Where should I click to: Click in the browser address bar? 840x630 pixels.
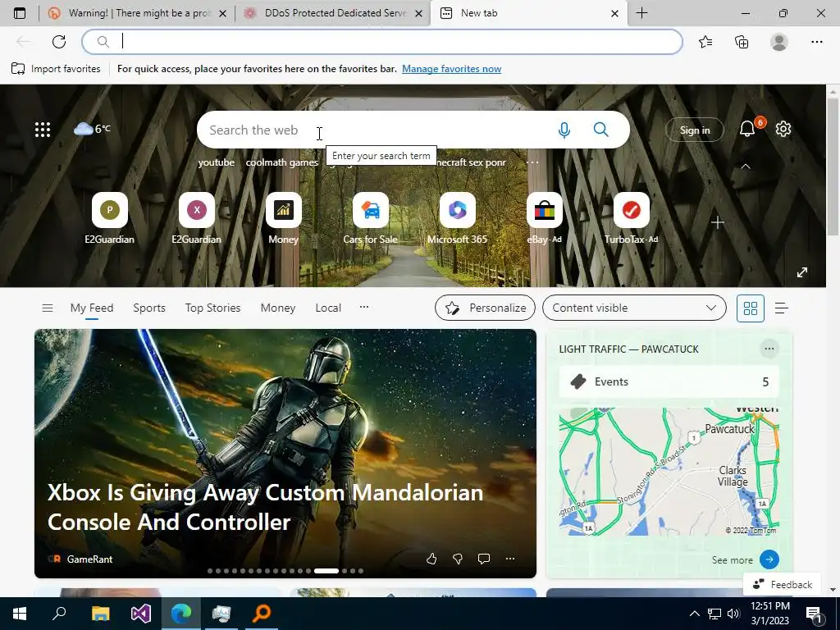[x=382, y=42]
